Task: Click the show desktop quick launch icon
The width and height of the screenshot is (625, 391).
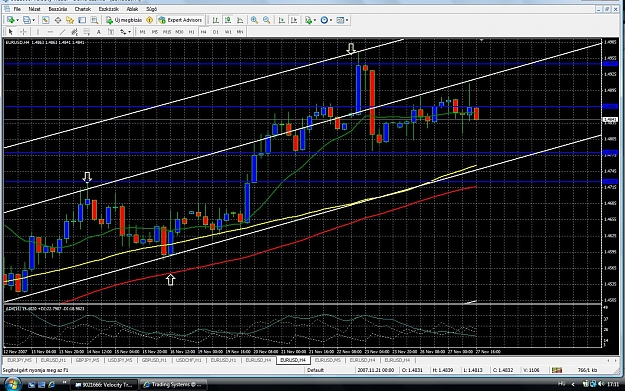Action: (x=31, y=385)
